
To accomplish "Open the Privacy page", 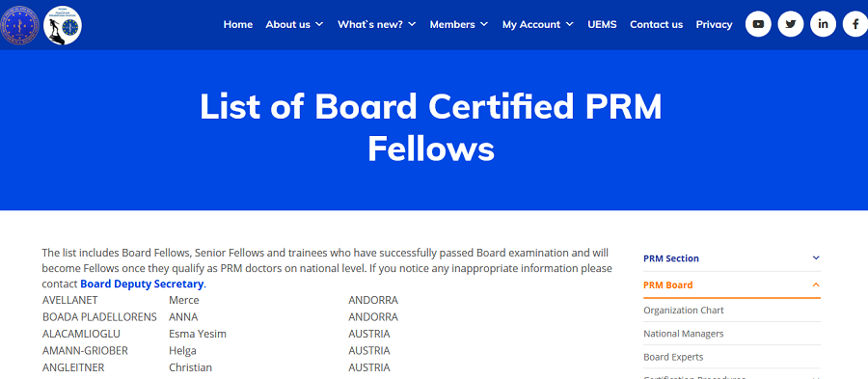I will (714, 24).
